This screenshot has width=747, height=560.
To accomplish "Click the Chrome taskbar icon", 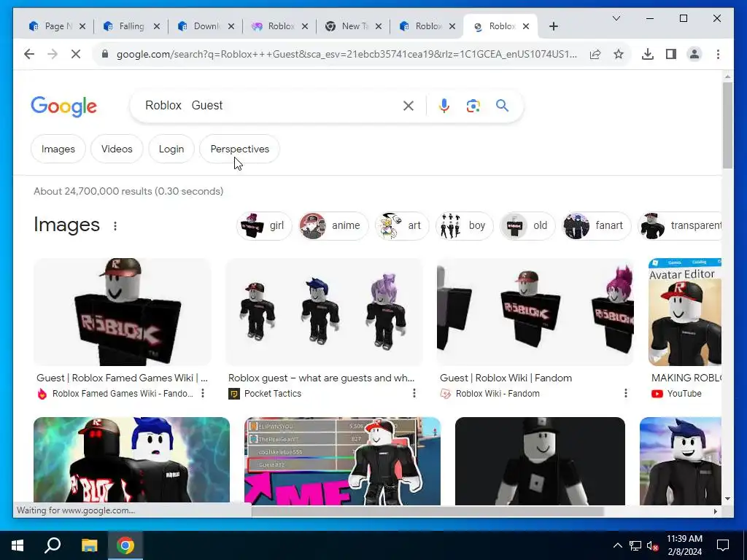I will (125, 545).
